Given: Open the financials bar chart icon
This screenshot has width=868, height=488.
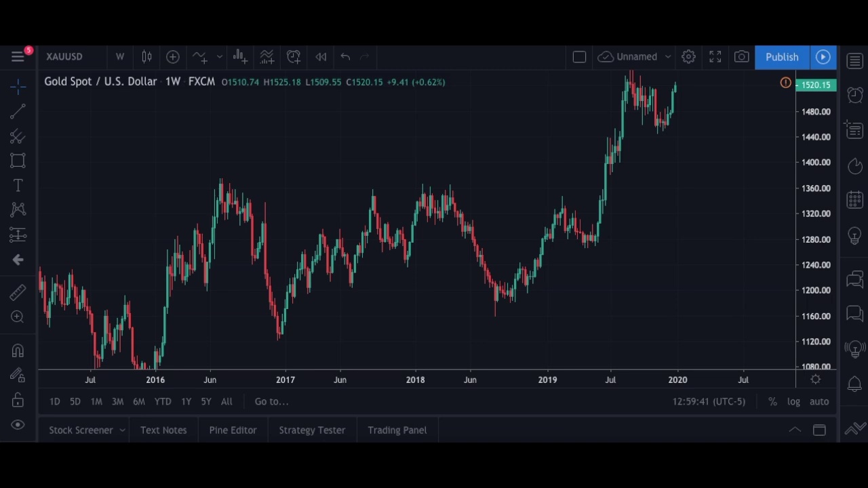Looking at the screenshot, I should tap(240, 57).
